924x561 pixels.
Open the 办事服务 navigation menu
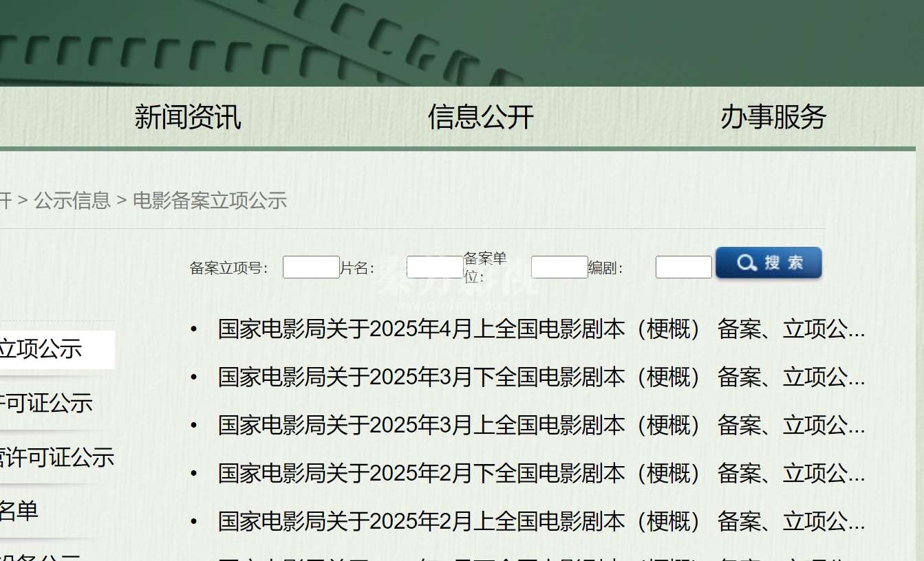click(774, 118)
